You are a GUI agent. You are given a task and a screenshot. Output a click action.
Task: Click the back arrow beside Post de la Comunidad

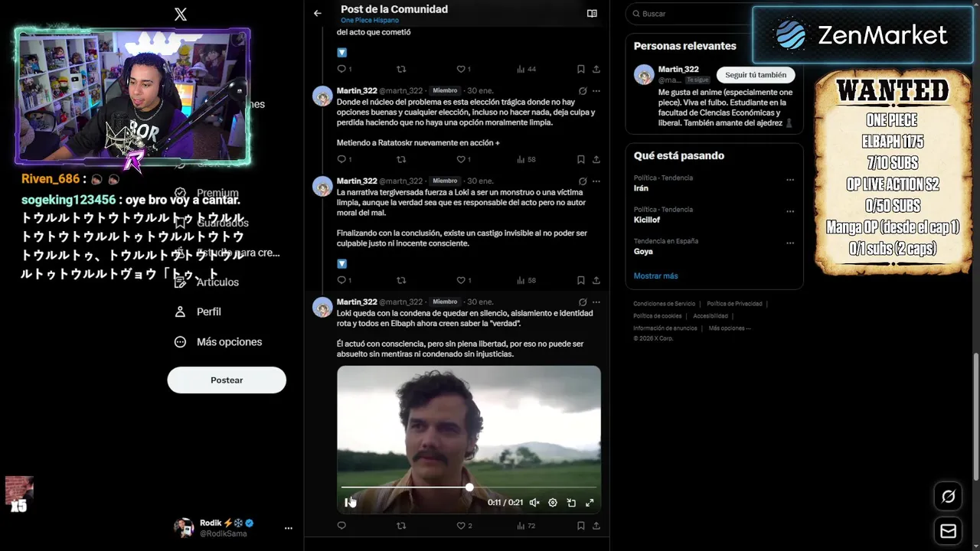click(318, 13)
